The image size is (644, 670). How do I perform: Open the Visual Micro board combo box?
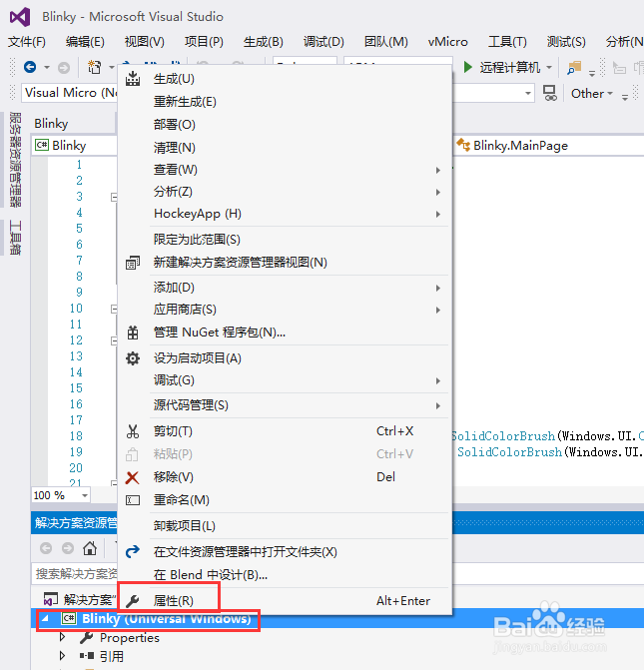point(69,93)
